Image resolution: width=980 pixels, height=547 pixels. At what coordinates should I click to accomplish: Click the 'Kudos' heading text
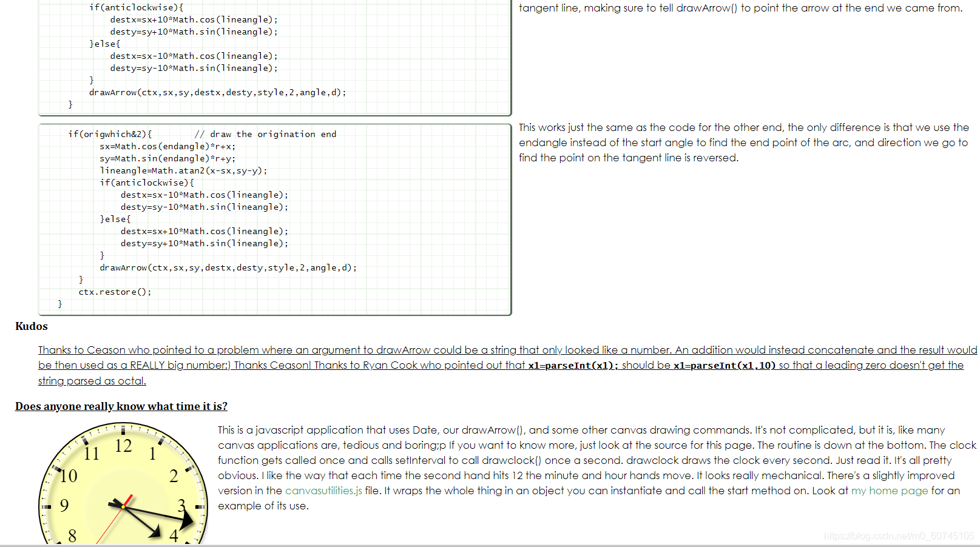[32, 326]
